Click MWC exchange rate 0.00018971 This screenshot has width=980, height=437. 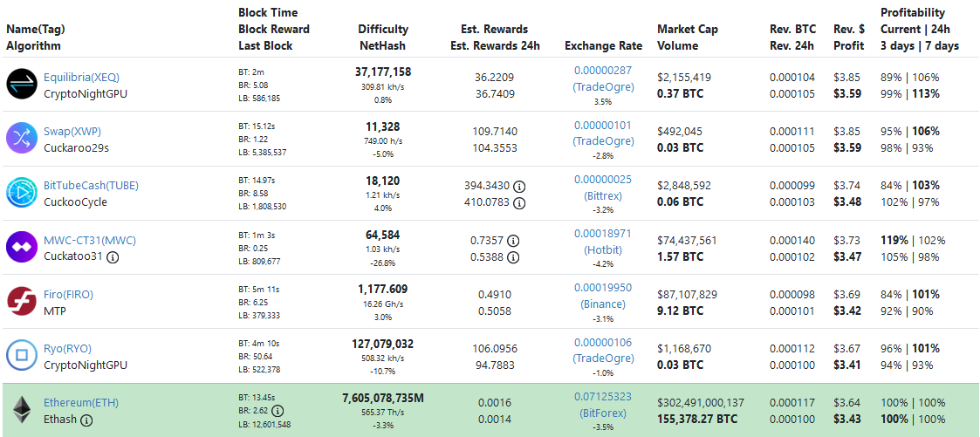pos(603,234)
